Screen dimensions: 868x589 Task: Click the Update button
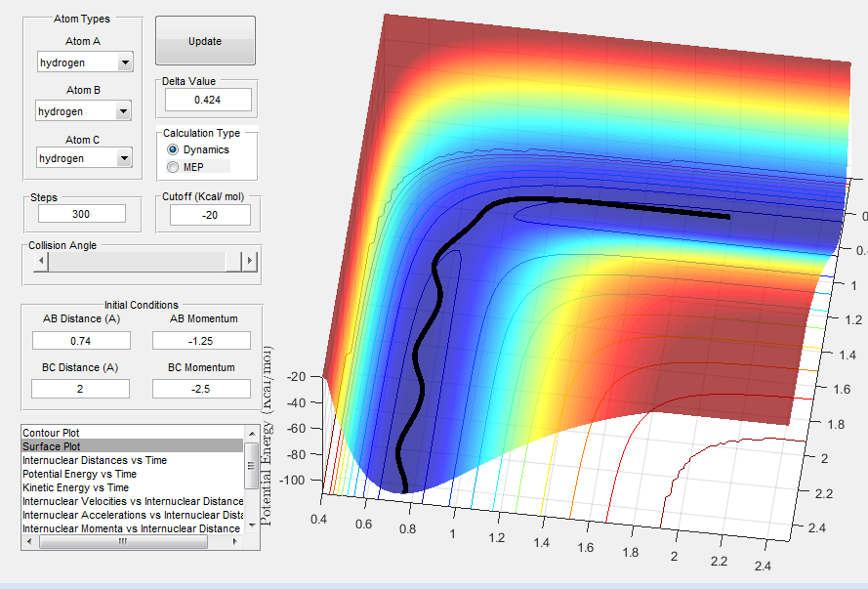point(205,40)
